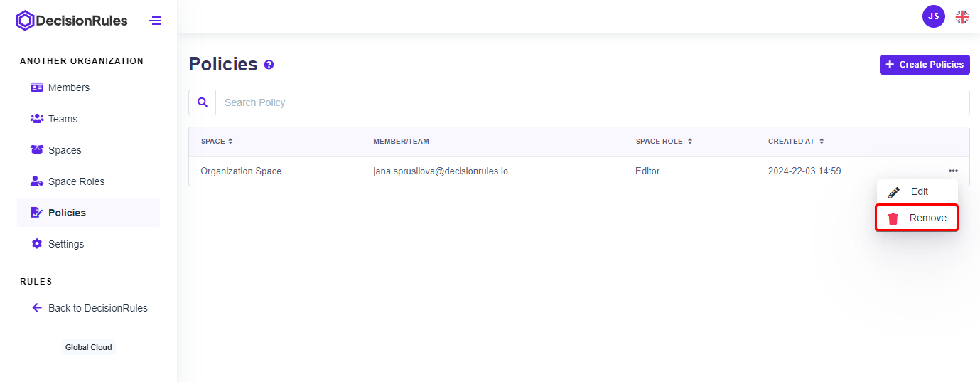Click the DecisionRules hexagon logo
980x382 pixels.
(x=25, y=21)
